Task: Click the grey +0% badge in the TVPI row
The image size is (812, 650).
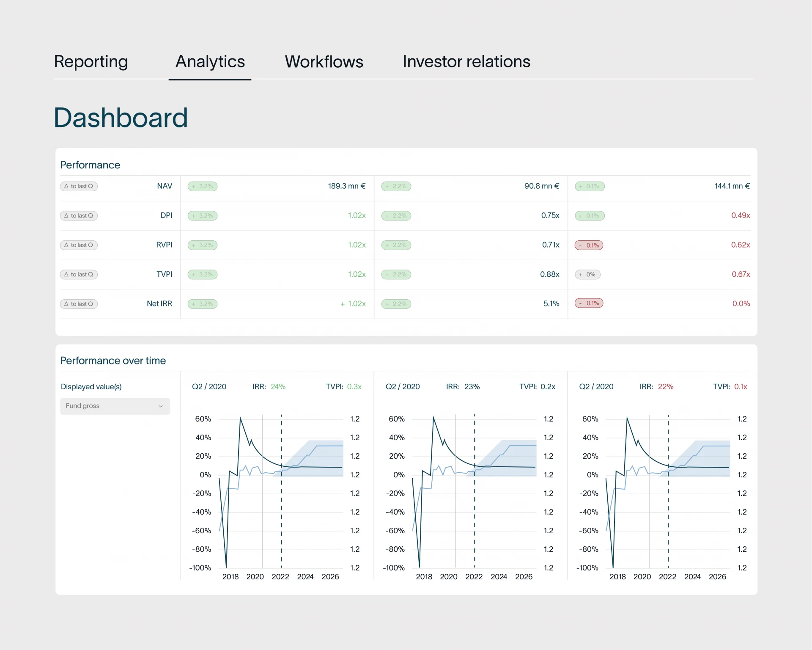Action: click(587, 274)
